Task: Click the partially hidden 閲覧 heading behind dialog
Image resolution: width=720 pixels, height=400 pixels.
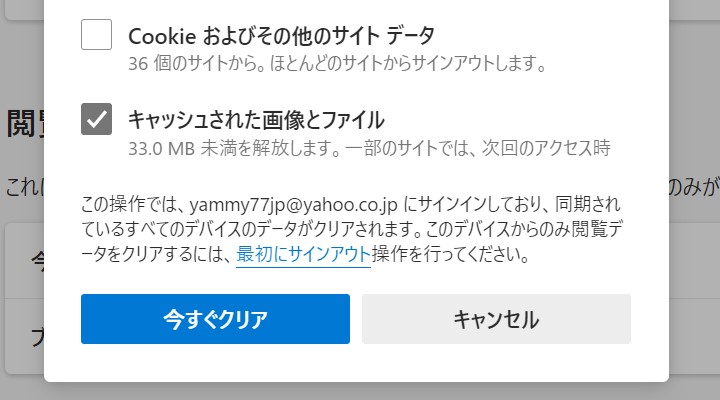Action: point(25,124)
